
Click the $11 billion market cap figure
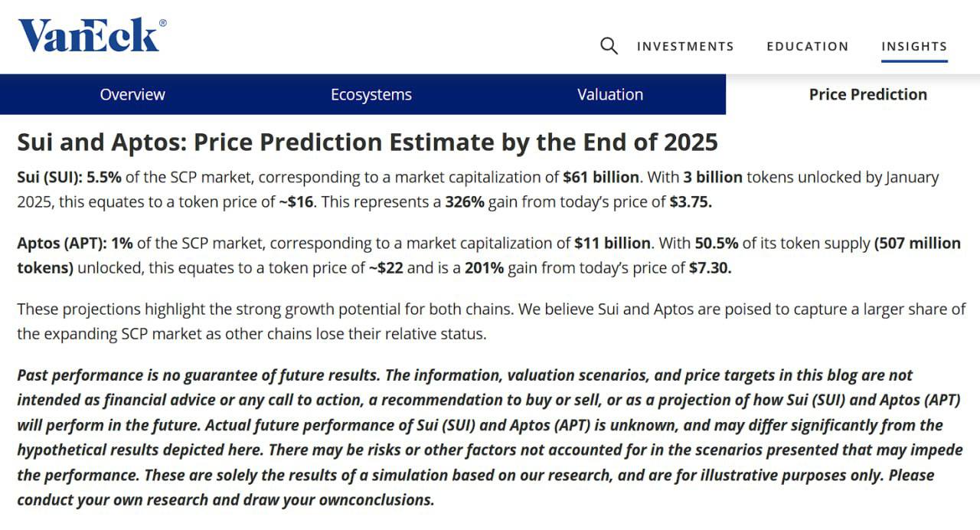click(612, 244)
